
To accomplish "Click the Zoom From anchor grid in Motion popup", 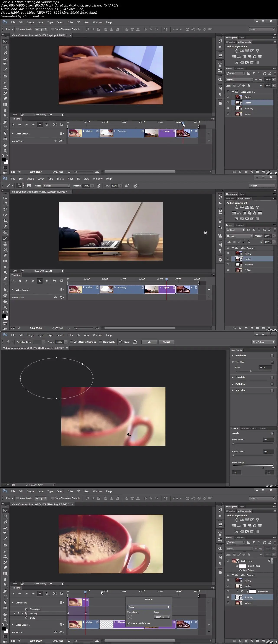I will tap(130, 617).
